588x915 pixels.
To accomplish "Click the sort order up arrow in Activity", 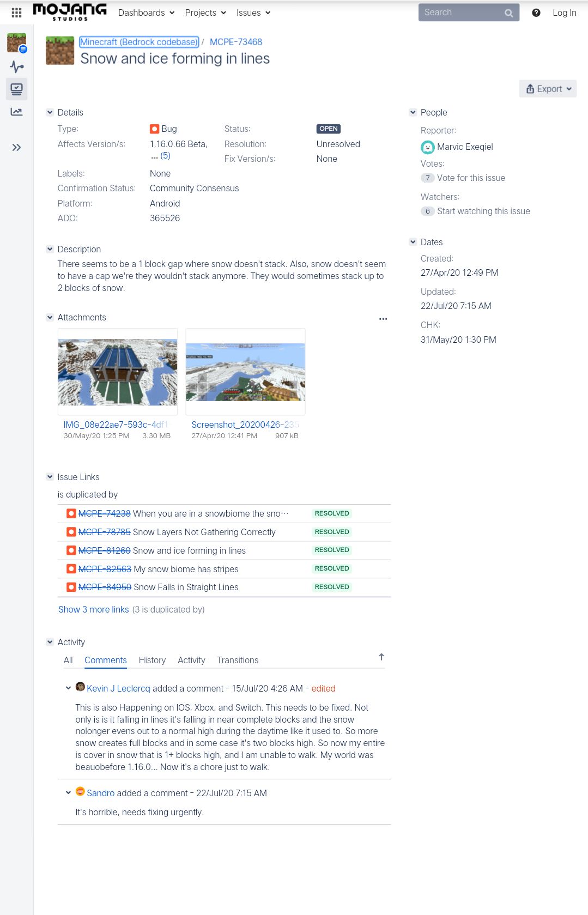I will (381, 657).
